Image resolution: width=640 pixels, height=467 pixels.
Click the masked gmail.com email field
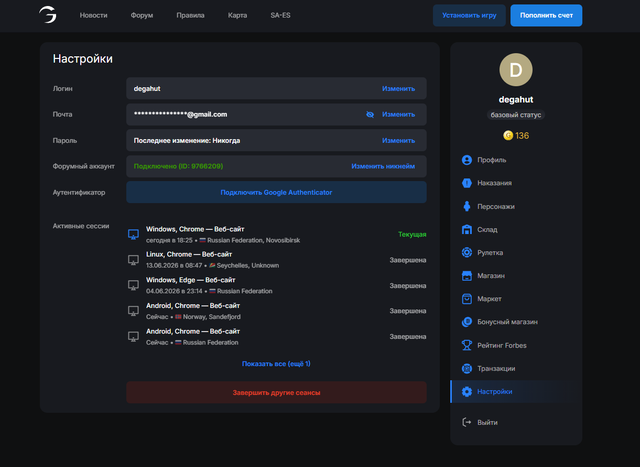[x=276, y=114]
